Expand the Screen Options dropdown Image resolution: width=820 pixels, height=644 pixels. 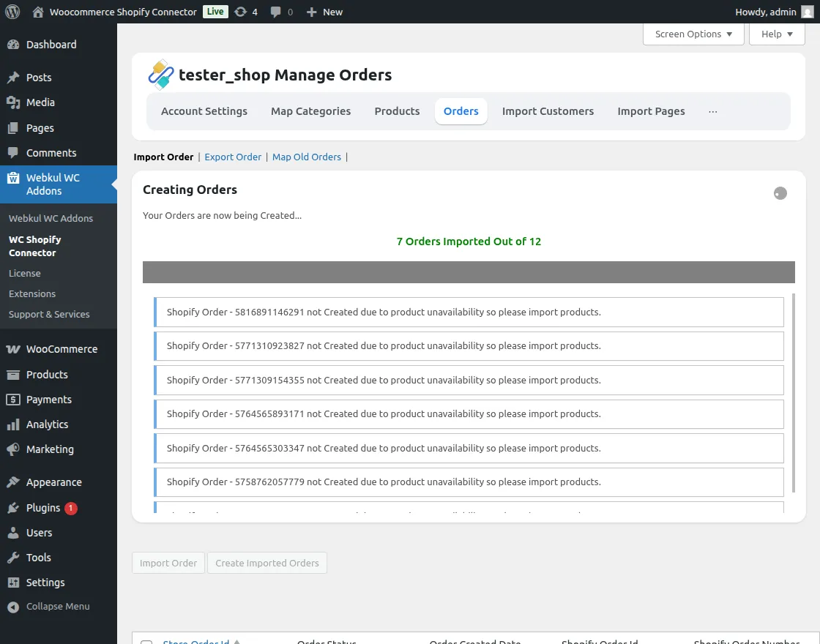[x=693, y=34]
